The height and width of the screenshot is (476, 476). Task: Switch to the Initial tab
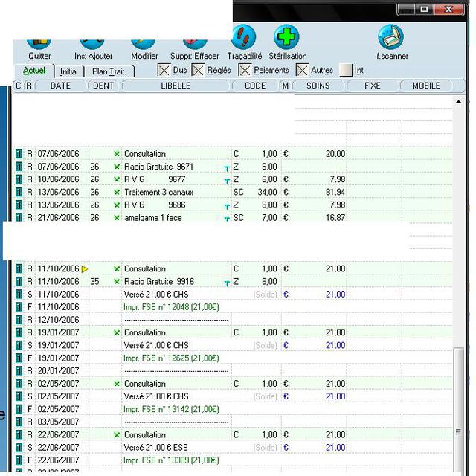(68, 71)
